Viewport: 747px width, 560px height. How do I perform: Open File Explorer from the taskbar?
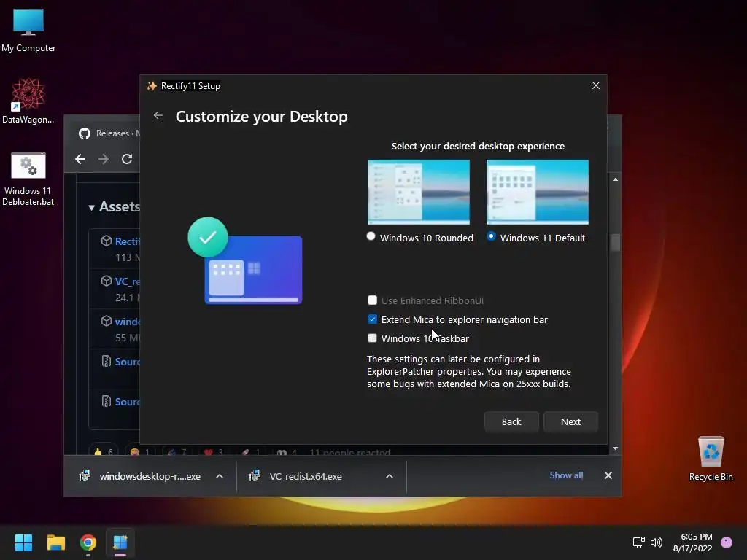point(55,542)
